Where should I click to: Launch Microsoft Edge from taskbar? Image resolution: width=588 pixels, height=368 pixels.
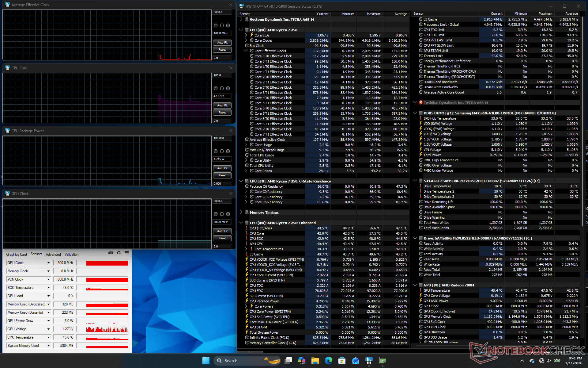(328, 361)
